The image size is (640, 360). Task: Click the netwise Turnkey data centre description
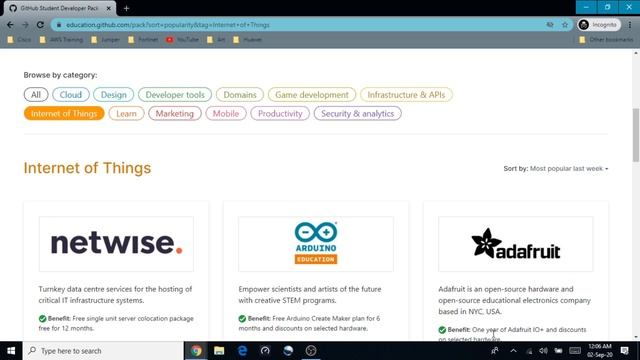tap(116, 295)
